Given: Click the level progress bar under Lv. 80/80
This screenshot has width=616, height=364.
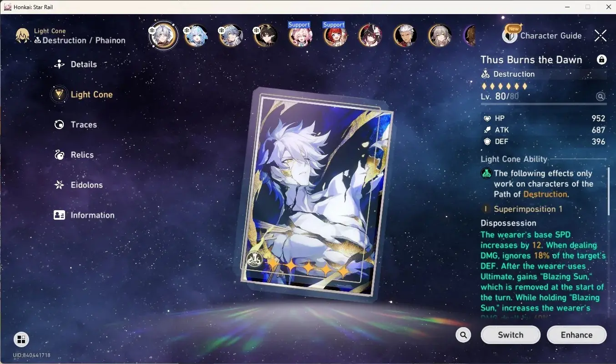Looking at the screenshot, I should pos(544,104).
